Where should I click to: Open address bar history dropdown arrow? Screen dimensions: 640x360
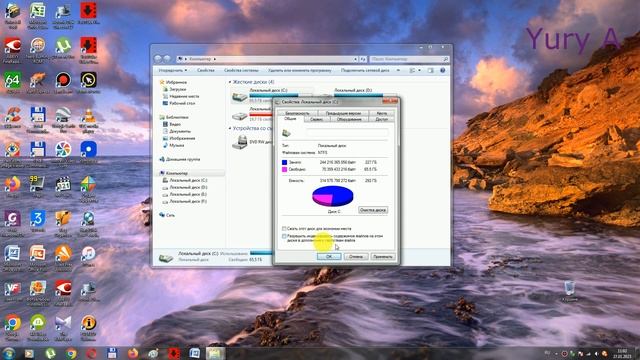[x=355, y=59]
